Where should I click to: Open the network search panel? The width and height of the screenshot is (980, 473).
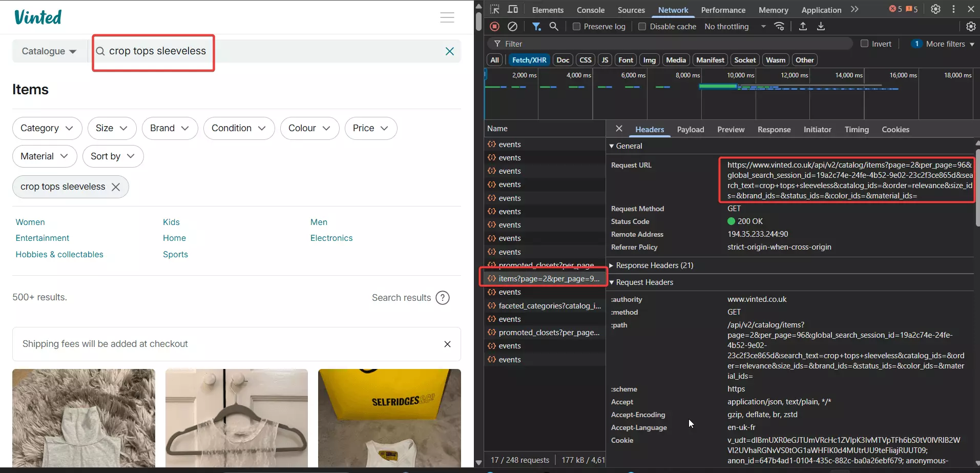coord(554,26)
